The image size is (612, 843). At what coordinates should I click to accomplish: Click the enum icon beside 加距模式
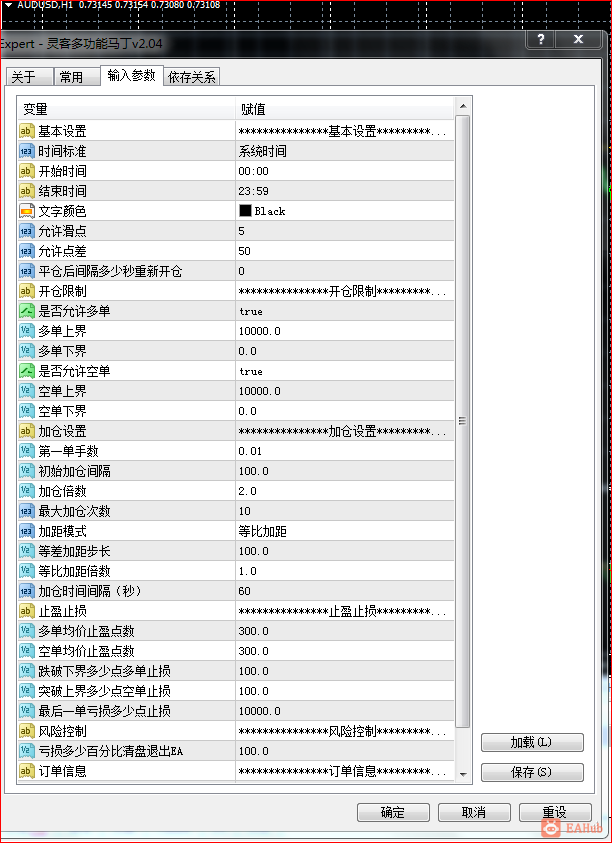coord(26,531)
